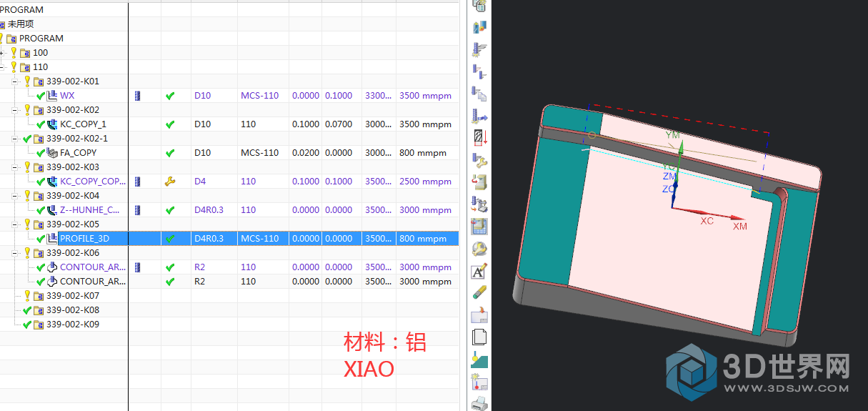Image resolution: width=868 pixels, height=411 pixels.
Task: Click the blue tool-change marker in WX row
Action: pos(138,96)
